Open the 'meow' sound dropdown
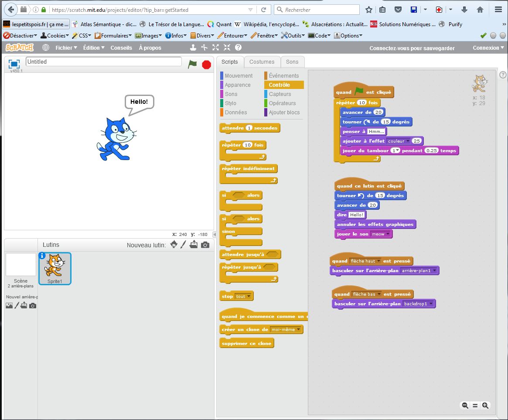 [388, 234]
